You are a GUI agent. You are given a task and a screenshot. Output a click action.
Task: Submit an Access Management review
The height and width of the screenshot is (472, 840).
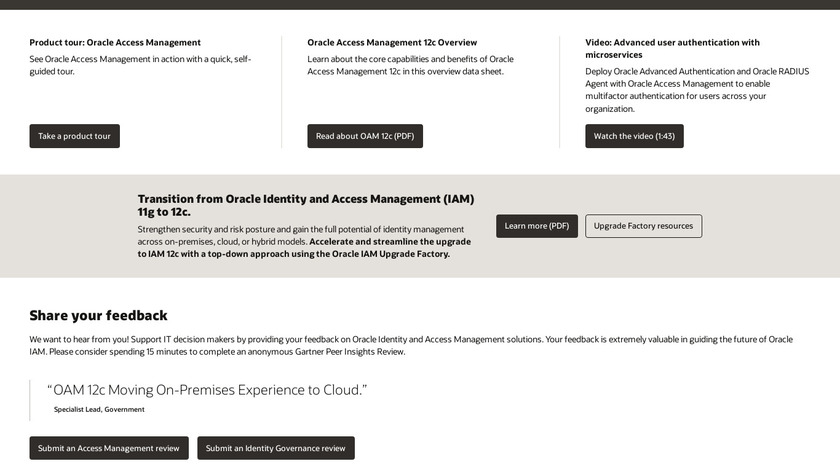click(x=109, y=448)
